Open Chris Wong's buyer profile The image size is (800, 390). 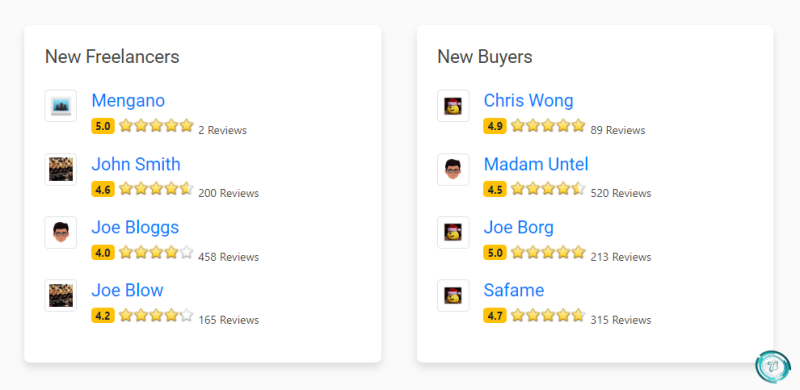pos(529,101)
